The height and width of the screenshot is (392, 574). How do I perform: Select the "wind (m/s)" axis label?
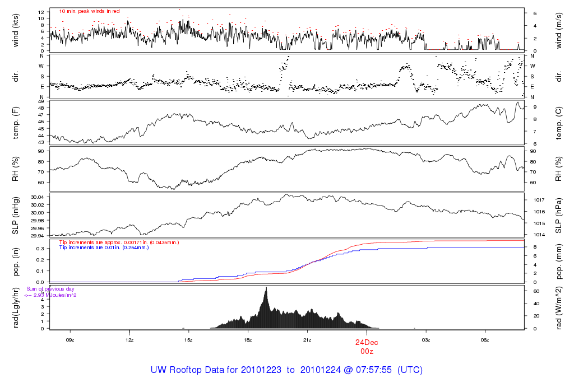559,30
